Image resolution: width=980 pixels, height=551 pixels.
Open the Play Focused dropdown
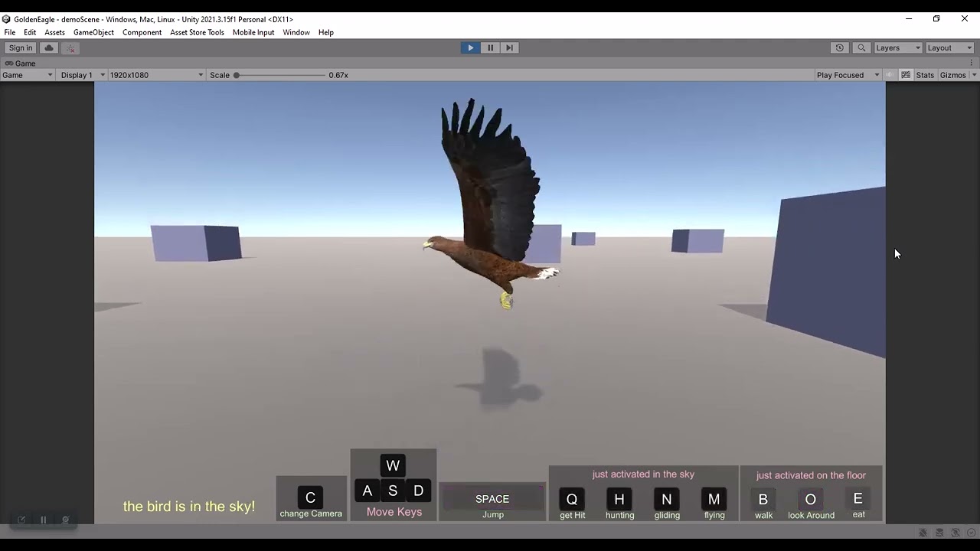848,75
